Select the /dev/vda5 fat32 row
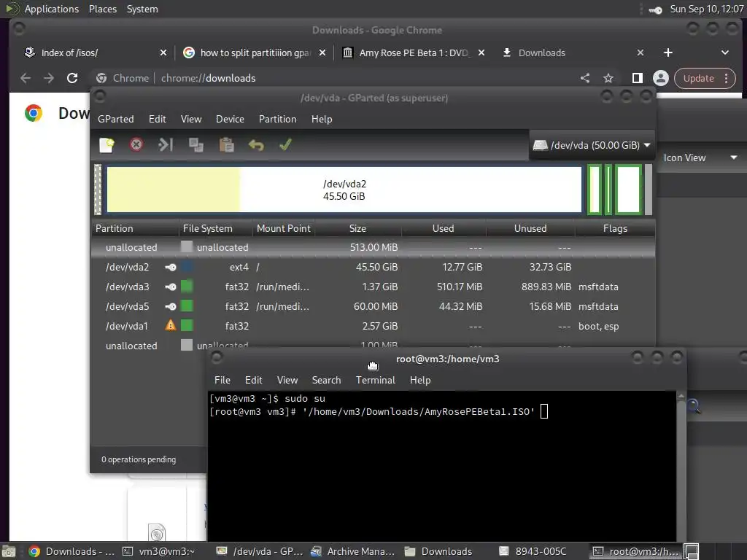 click(x=373, y=306)
